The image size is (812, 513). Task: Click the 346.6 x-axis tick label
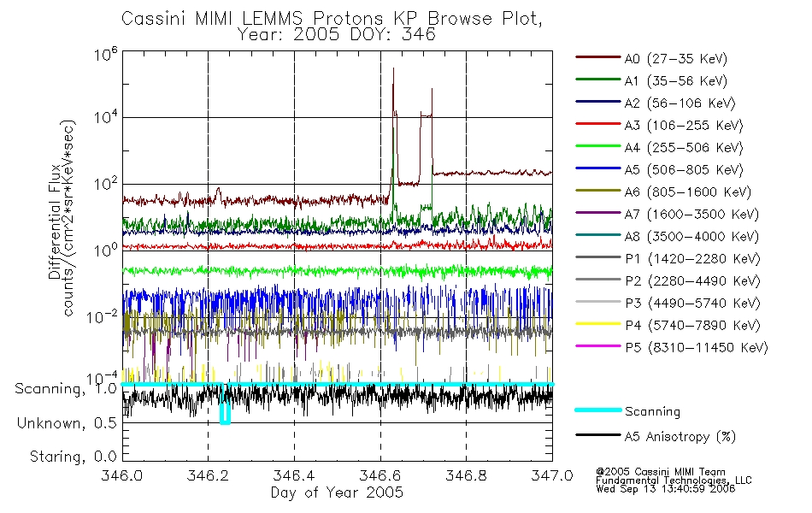point(380,475)
